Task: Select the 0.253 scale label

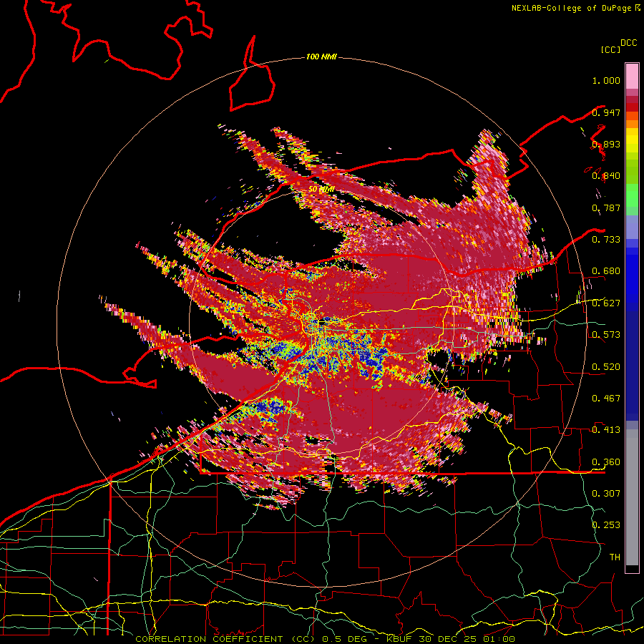Action: tap(606, 525)
